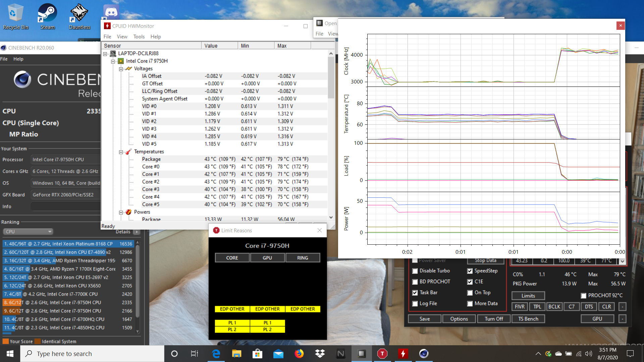Open File Explorer from the taskbar
This screenshot has width=644, height=362.
pos(237,354)
